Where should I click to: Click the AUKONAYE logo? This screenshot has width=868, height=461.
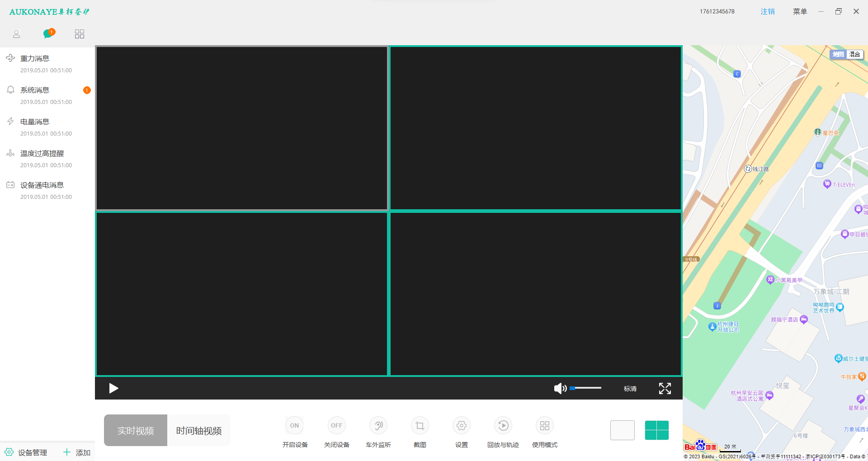tap(49, 12)
